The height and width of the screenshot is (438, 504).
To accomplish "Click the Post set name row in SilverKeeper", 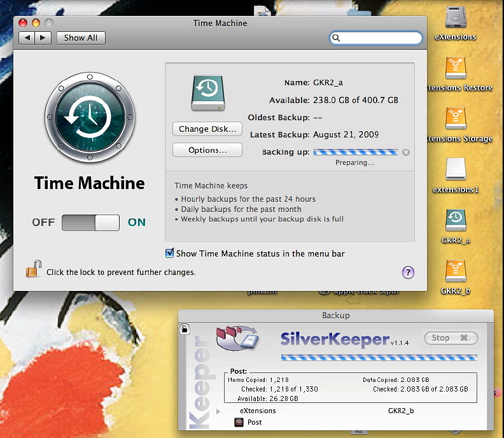I will (255, 422).
